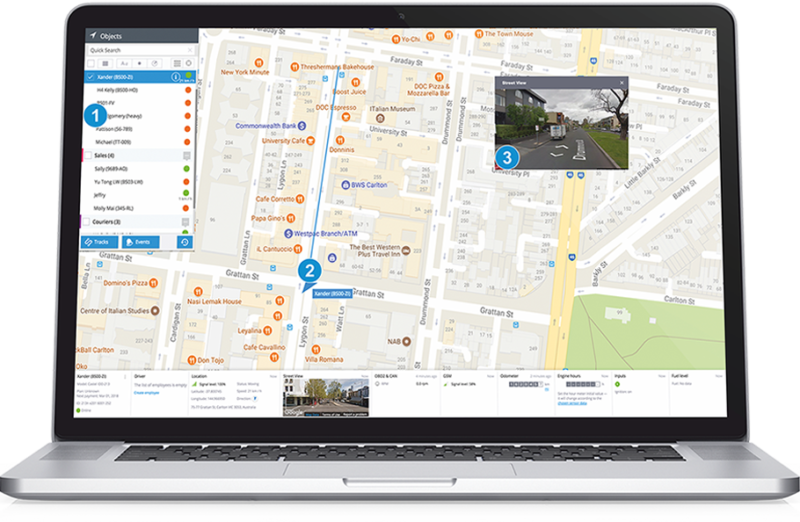Click the green ignition input indicator
The height and width of the screenshot is (522, 800).
(617, 384)
